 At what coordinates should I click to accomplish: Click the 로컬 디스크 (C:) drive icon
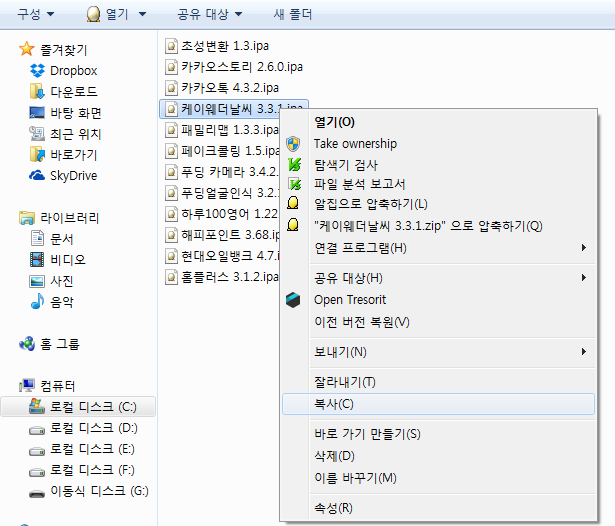point(37,406)
